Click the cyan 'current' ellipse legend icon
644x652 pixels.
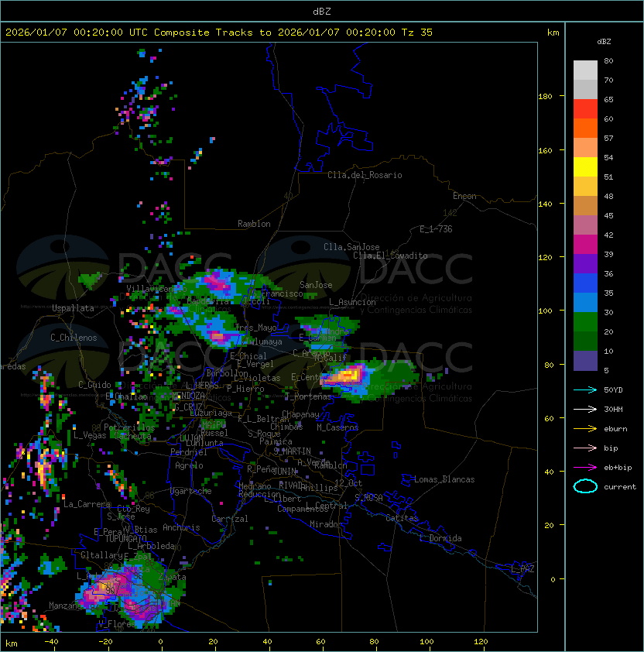point(585,486)
